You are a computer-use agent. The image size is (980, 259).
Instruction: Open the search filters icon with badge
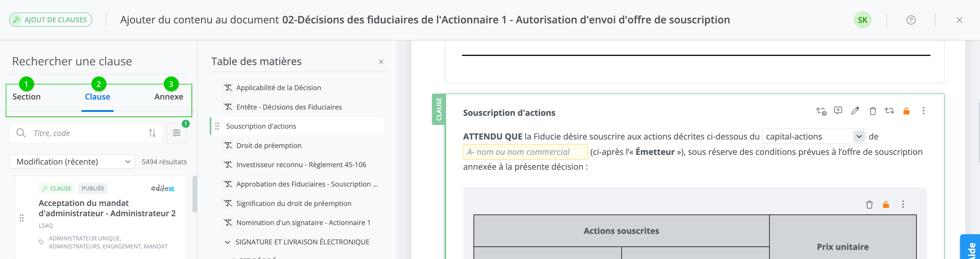click(176, 133)
